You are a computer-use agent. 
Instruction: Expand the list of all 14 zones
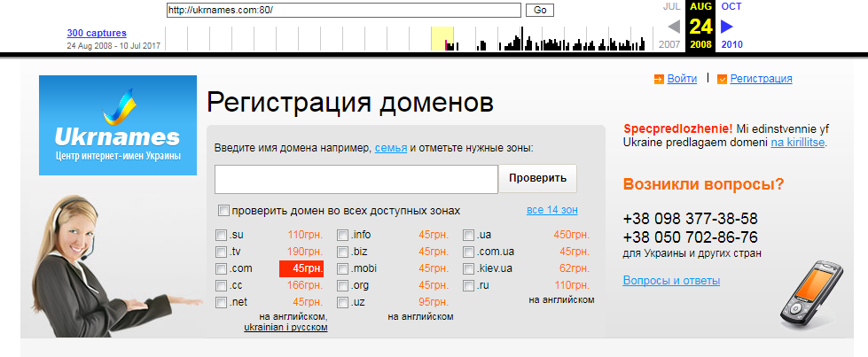point(551,211)
